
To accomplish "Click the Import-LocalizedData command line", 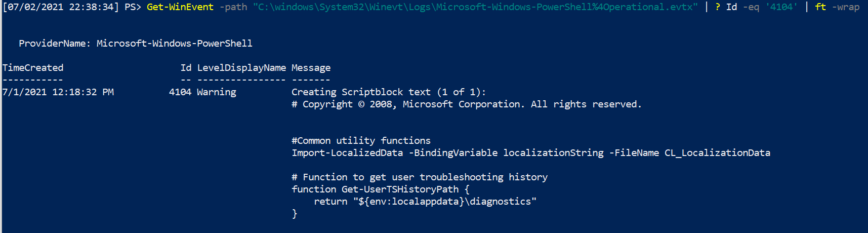I will tap(530, 153).
